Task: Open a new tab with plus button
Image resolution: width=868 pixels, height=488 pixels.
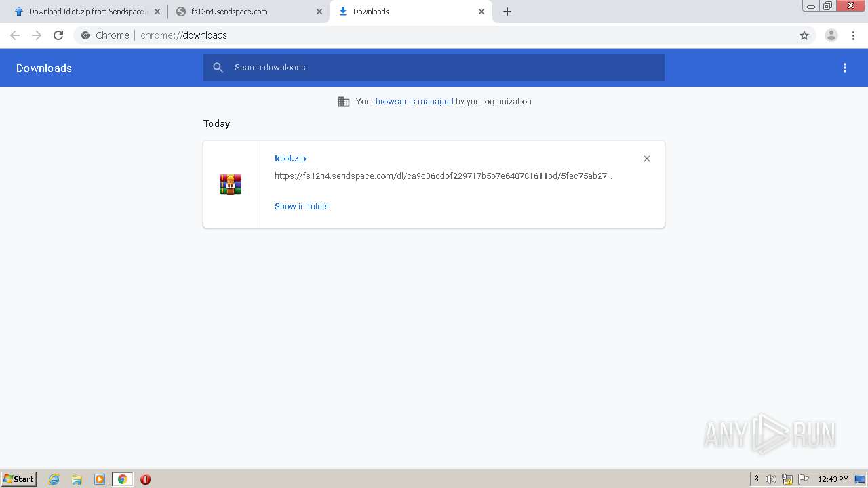Action: click(x=507, y=12)
